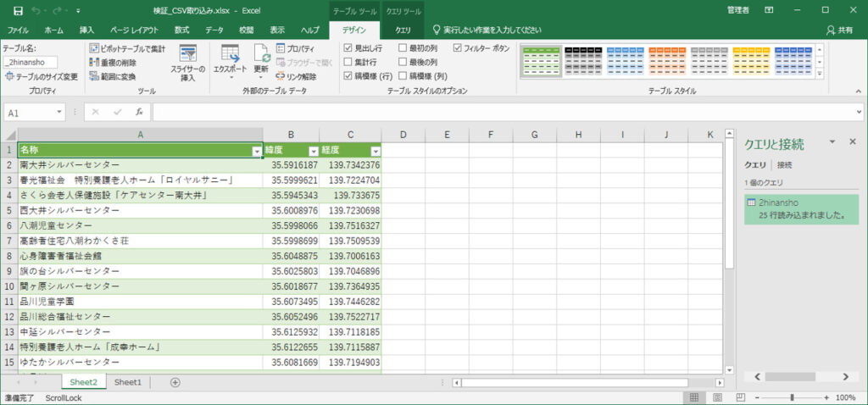868x405 pixels.
Task: Switch to the クエリ tab
Action: pyautogui.click(x=403, y=30)
